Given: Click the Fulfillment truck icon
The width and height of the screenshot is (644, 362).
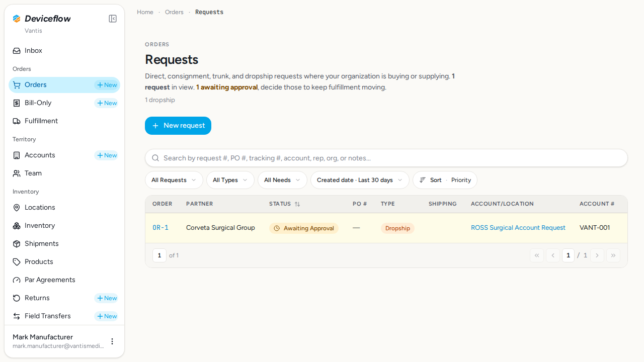Looking at the screenshot, I should pyautogui.click(x=17, y=121).
